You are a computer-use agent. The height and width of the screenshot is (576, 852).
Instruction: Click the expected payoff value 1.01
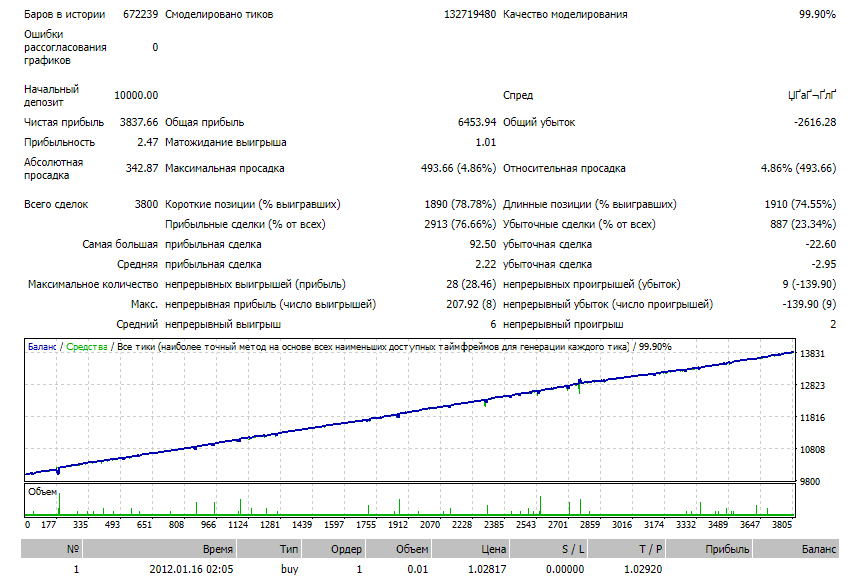click(x=486, y=142)
